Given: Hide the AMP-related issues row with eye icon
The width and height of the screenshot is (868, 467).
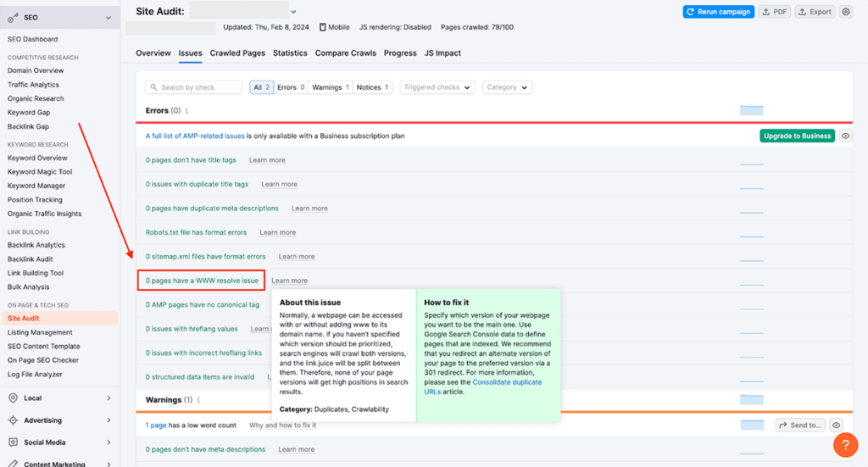Looking at the screenshot, I should point(845,136).
